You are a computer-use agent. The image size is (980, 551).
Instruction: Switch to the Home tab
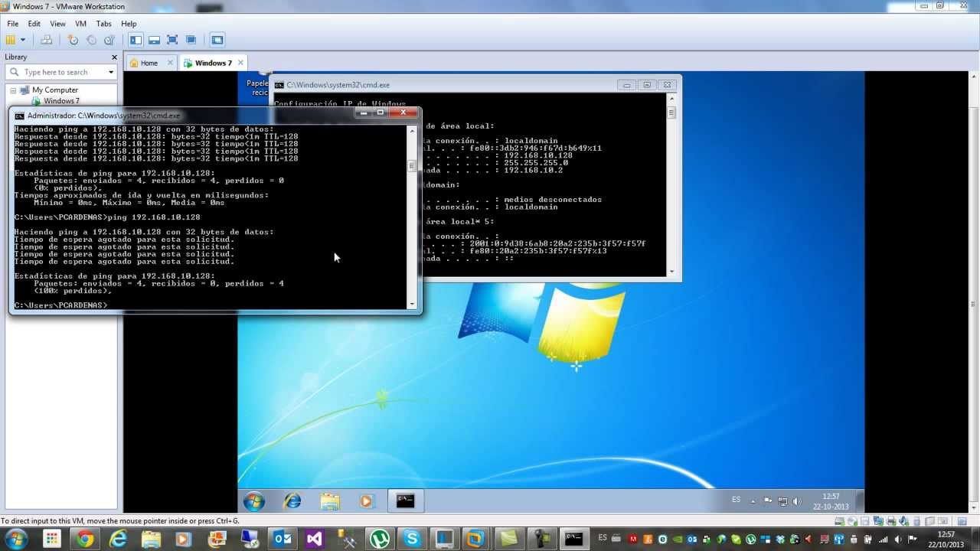pos(149,63)
